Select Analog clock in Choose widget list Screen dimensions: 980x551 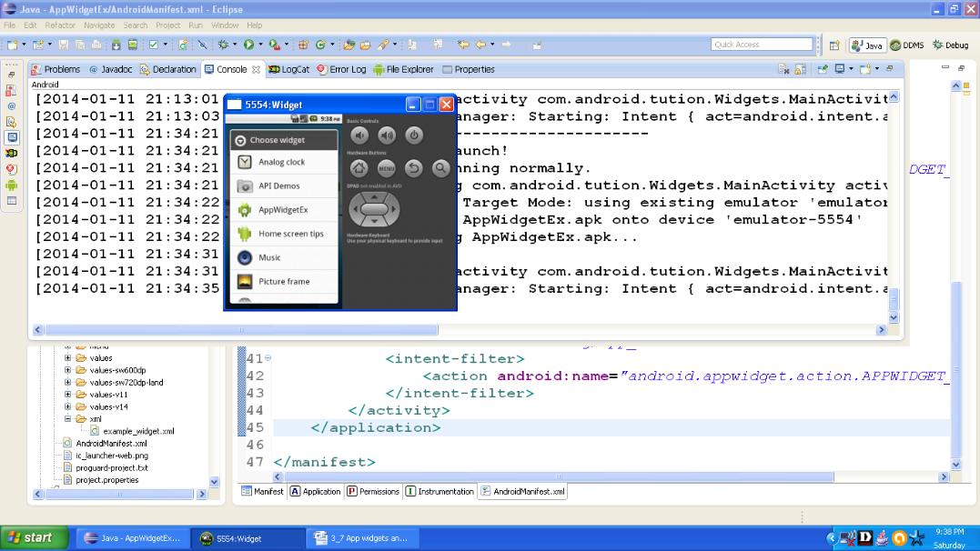tap(284, 162)
